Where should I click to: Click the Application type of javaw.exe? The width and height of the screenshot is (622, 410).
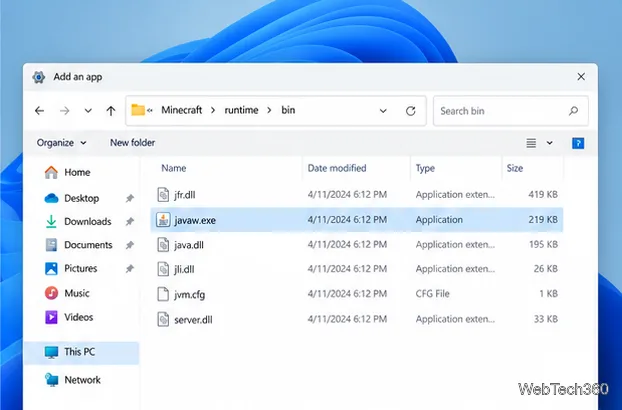coord(439,220)
